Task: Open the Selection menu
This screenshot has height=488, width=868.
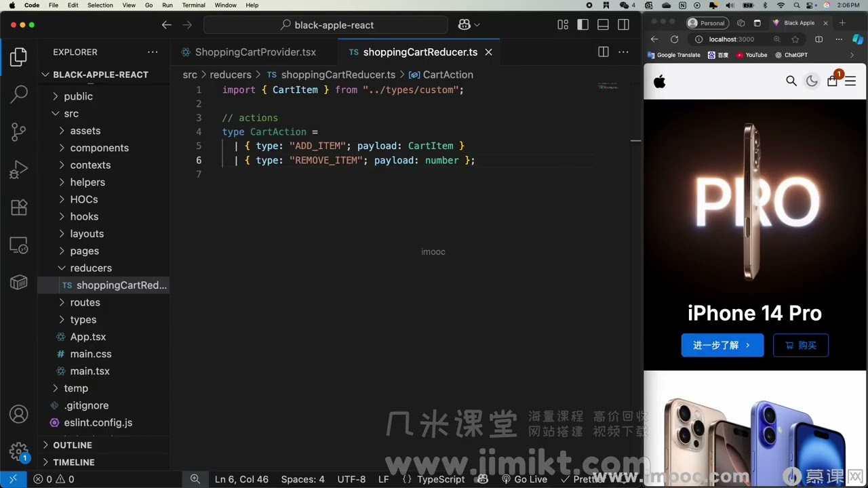Action: tap(100, 5)
